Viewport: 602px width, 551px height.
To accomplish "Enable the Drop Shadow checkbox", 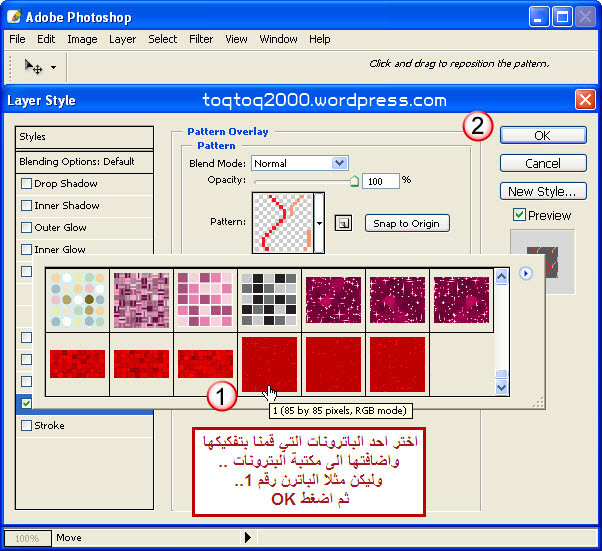I will pyautogui.click(x=27, y=184).
